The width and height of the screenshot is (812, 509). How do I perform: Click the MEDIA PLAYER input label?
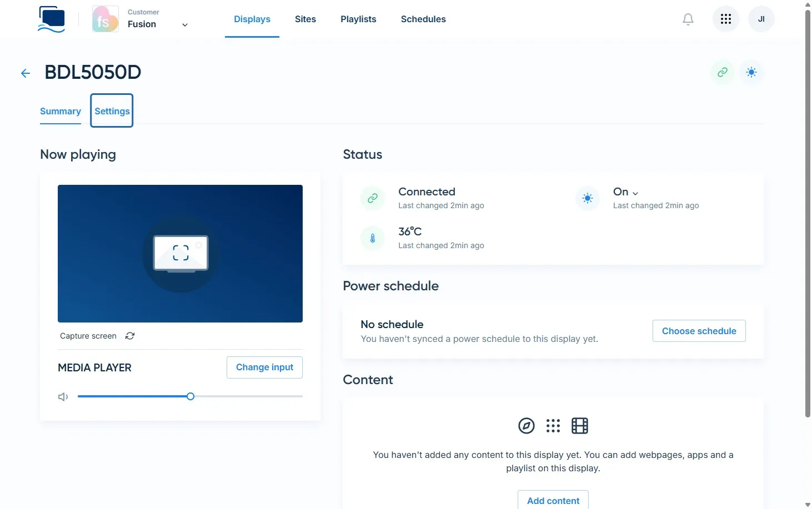94,367
